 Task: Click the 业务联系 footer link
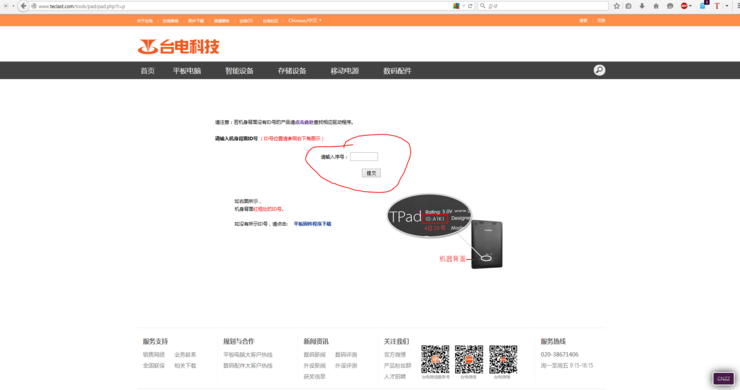click(x=185, y=355)
